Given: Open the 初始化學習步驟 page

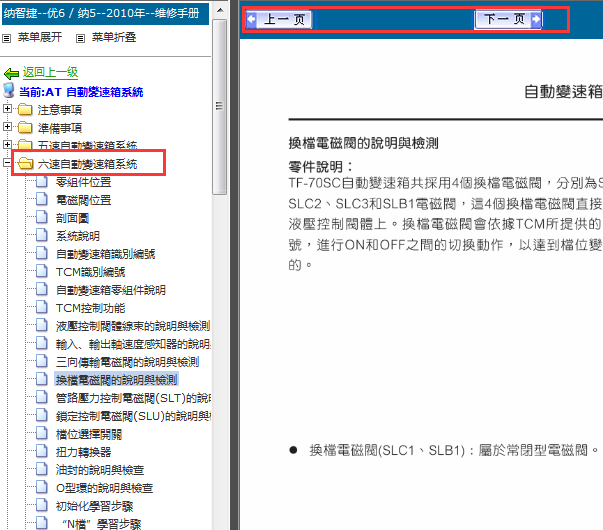Looking at the screenshot, I should click(x=95, y=506).
